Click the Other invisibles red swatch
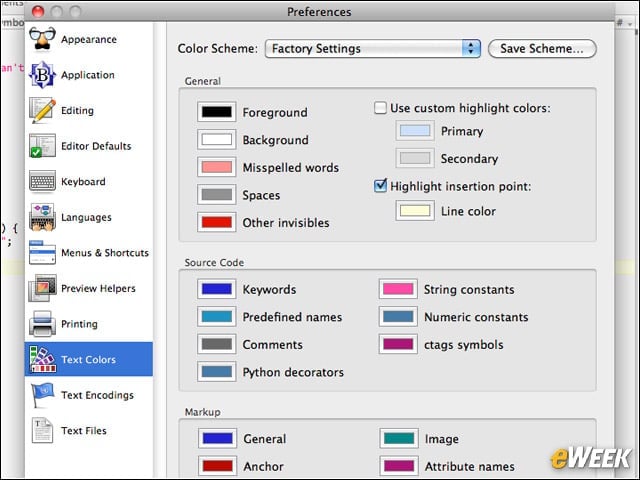 coord(217,222)
